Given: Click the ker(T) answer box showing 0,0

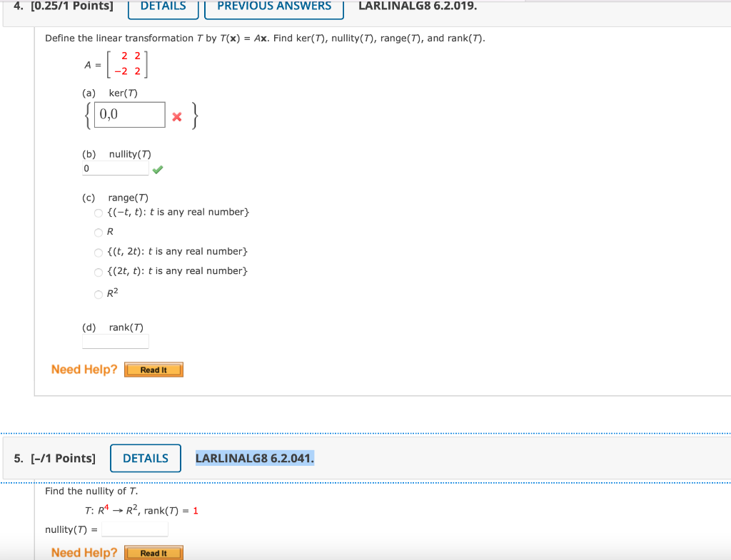Looking at the screenshot, I should 129,114.
